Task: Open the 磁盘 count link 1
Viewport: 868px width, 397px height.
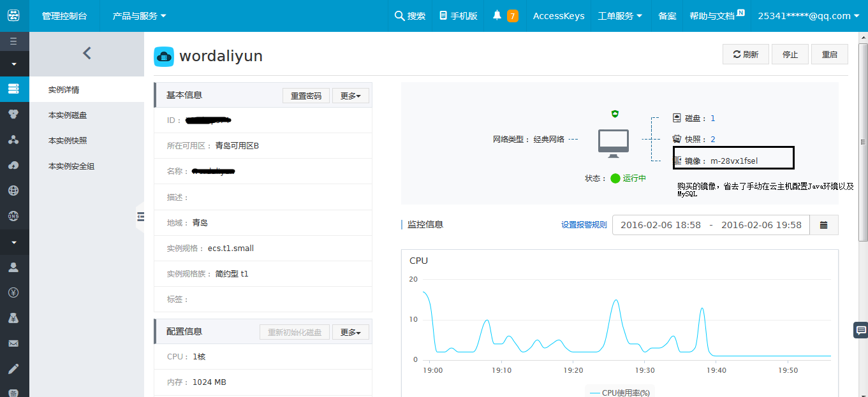Action: (712, 119)
